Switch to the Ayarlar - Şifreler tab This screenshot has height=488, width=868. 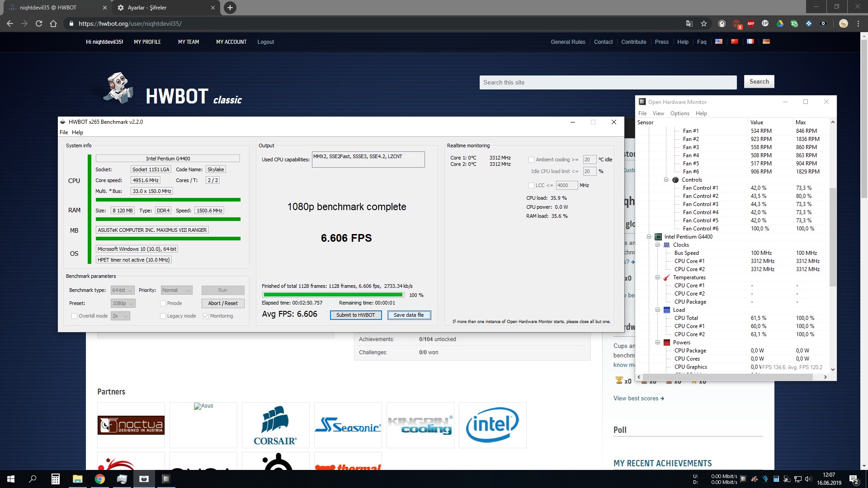(x=165, y=8)
